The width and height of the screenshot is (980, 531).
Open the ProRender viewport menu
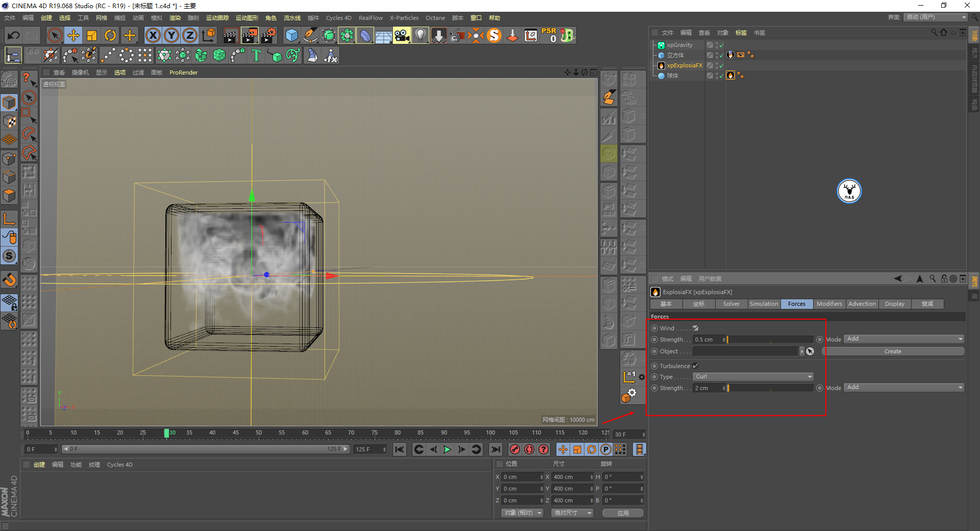183,73
